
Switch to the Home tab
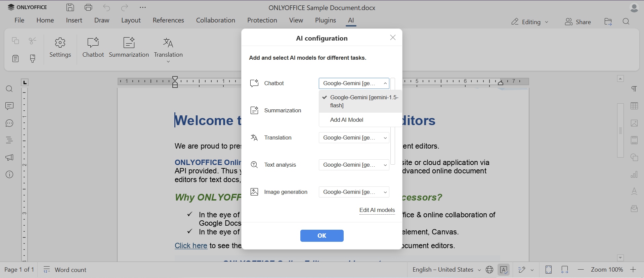pos(45,20)
